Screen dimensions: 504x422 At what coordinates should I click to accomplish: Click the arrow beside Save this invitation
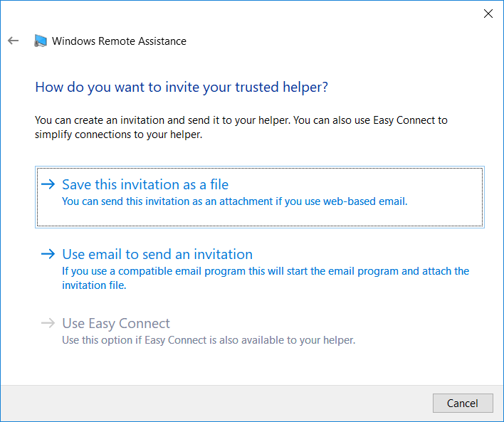click(x=48, y=184)
